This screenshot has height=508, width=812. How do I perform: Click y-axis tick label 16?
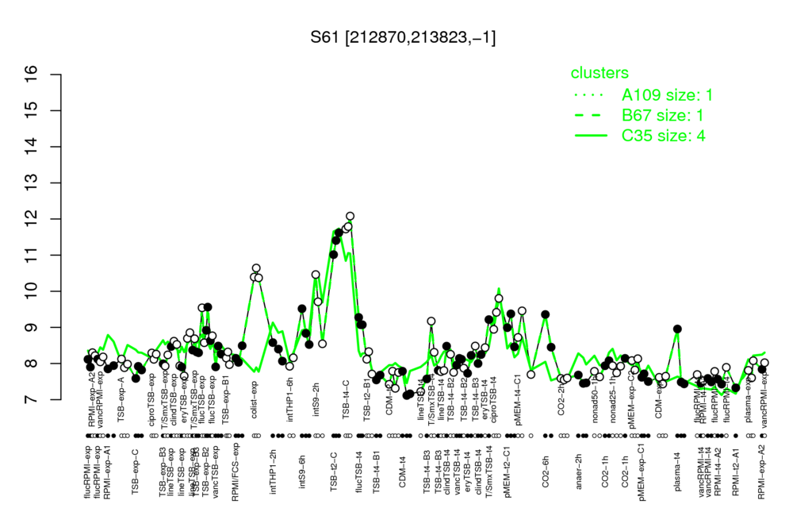tap(32, 74)
